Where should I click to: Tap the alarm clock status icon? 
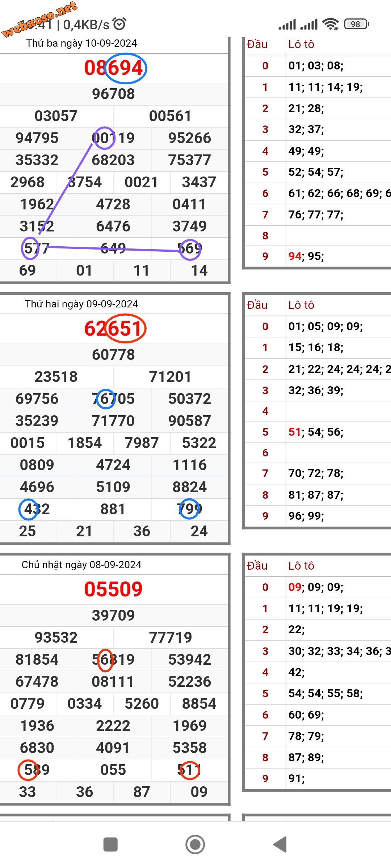[119, 24]
